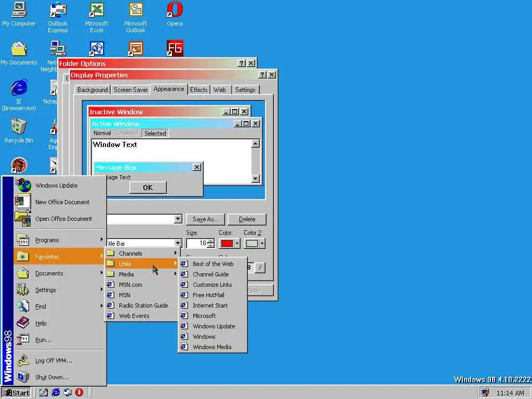Image resolution: width=532 pixels, height=399 pixels.
Task: Expand Channels favorites folder
Action: (x=142, y=254)
